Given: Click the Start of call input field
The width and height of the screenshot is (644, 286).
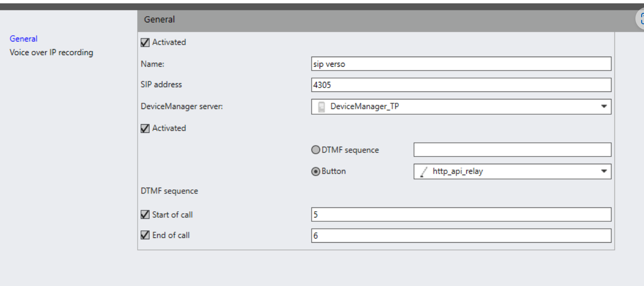Looking at the screenshot, I should pos(461,215).
